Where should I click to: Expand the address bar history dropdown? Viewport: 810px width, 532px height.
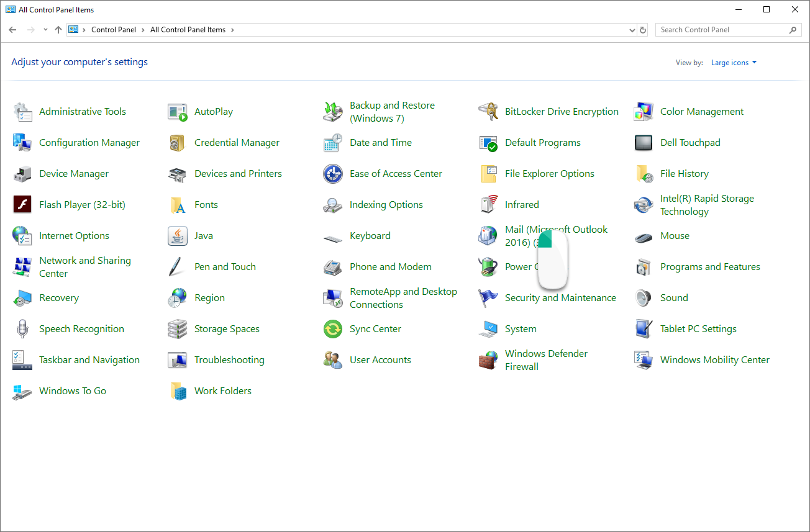click(632, 30)
